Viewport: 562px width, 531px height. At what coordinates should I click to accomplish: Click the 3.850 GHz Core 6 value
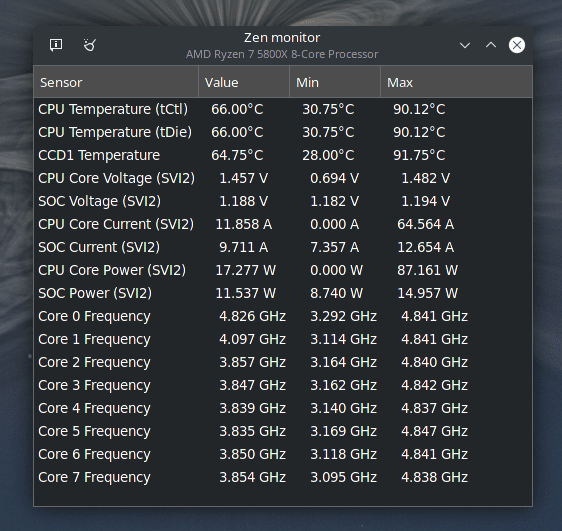click(253, 454)
